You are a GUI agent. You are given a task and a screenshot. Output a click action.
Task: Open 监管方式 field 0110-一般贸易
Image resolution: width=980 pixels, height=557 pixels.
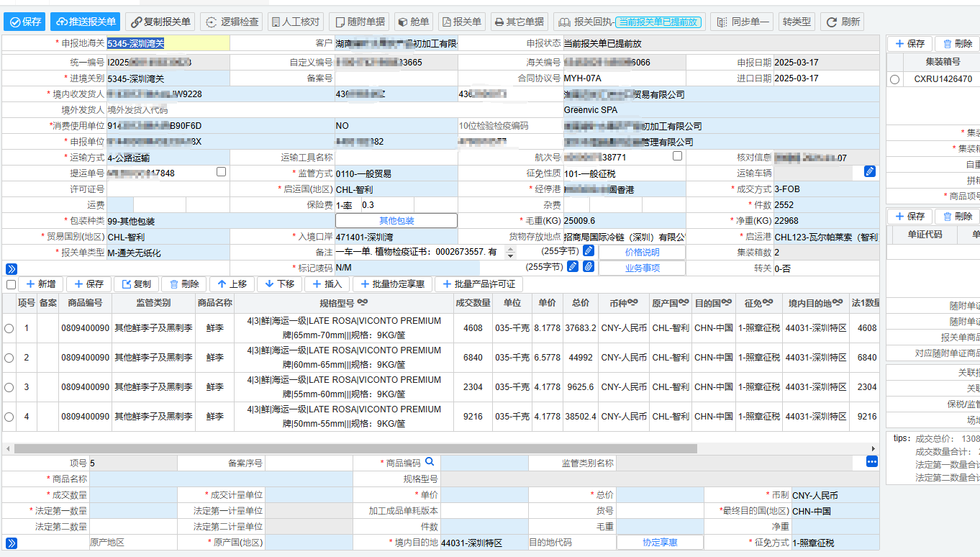(396, 173)
